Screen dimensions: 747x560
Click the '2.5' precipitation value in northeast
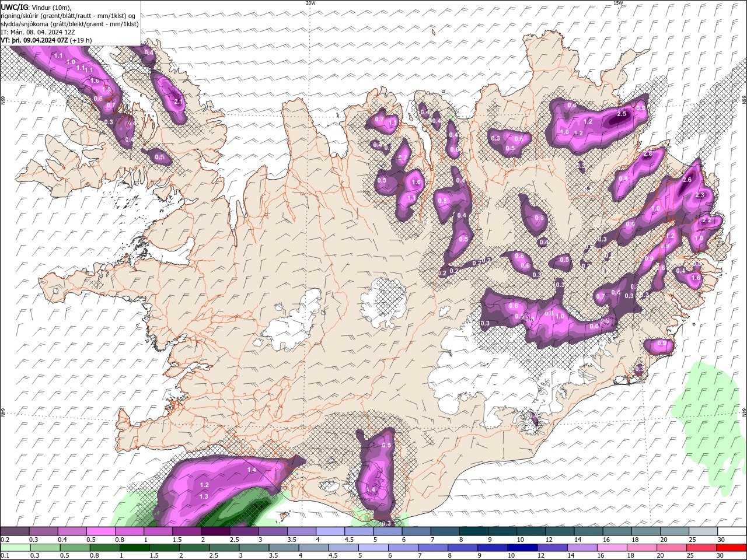pos(622,114)
